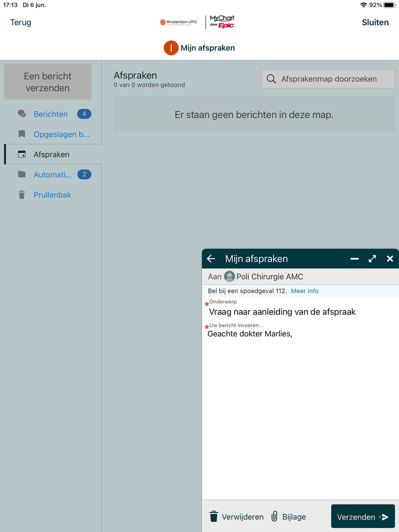The width and height of the screenshot is (399, 532).
Task: Open the Opgeslagen berichten folder
Action: 61,134
